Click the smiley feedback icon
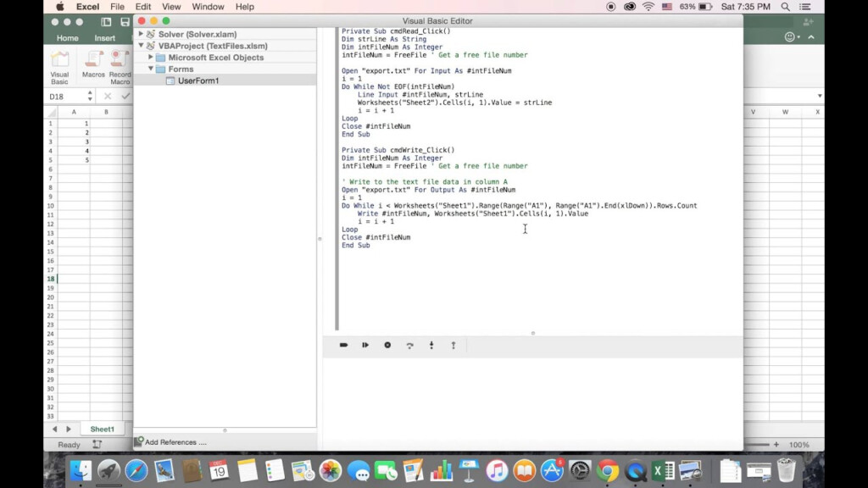 (790, 37)
